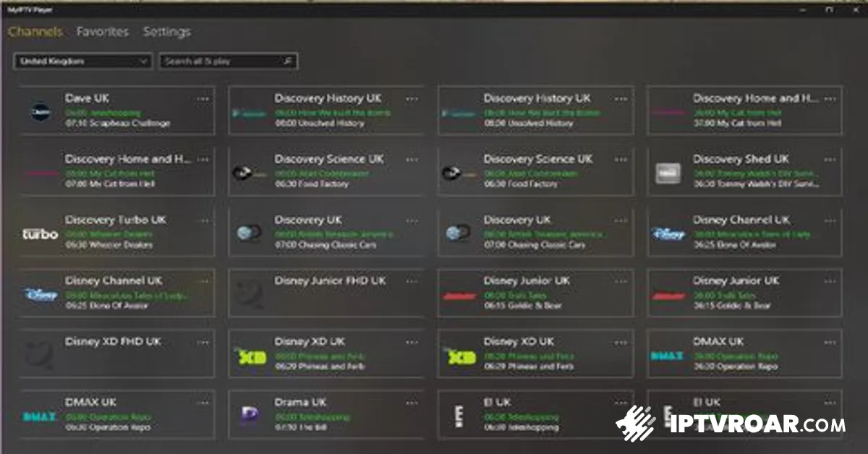Focus the 'Search all & play' field
This screenshot has width=868, height=454.
229,61
